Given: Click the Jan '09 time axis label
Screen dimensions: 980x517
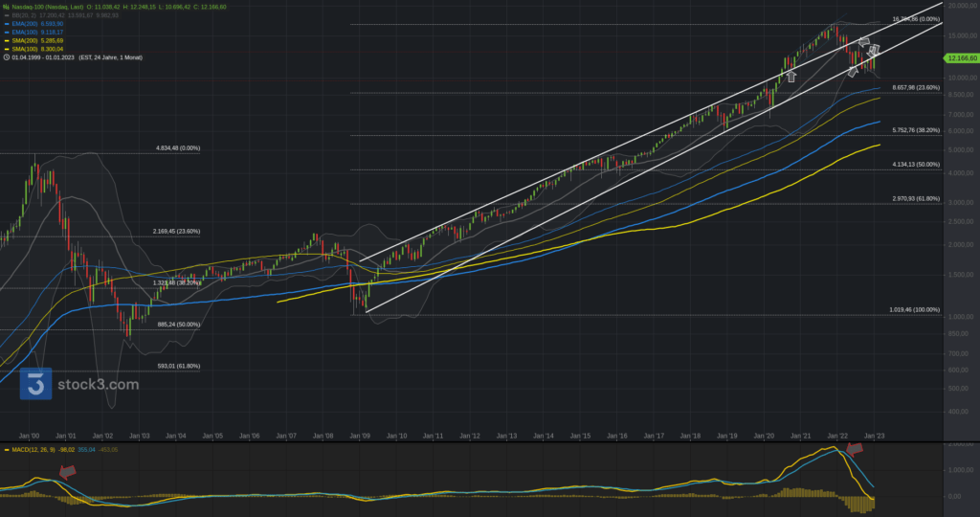Looking at the screenshot, I should (x=360, y=436).
